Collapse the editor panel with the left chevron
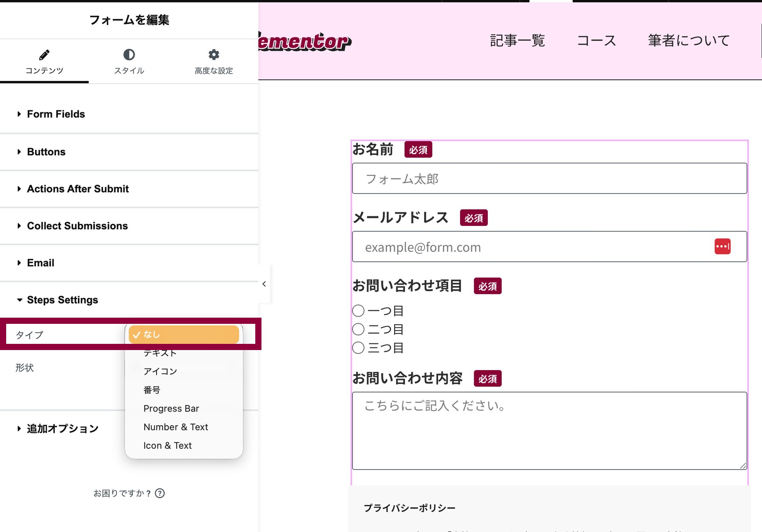The width and height of the screenshot is (762, 532). click(264, 284)
